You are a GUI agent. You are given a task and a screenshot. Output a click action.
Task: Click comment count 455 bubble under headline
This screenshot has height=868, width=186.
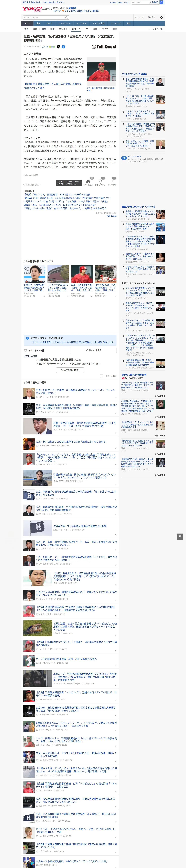tap(45, 47)
